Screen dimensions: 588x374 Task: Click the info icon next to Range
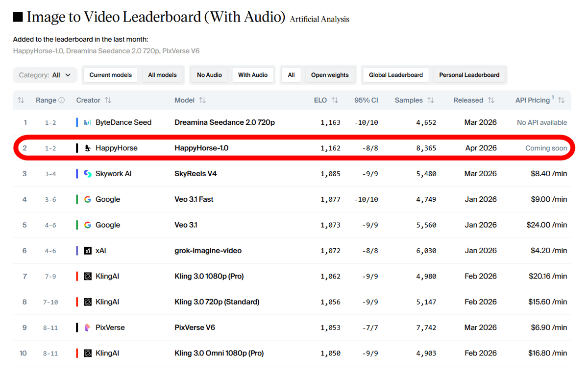(x=62, y=100)
